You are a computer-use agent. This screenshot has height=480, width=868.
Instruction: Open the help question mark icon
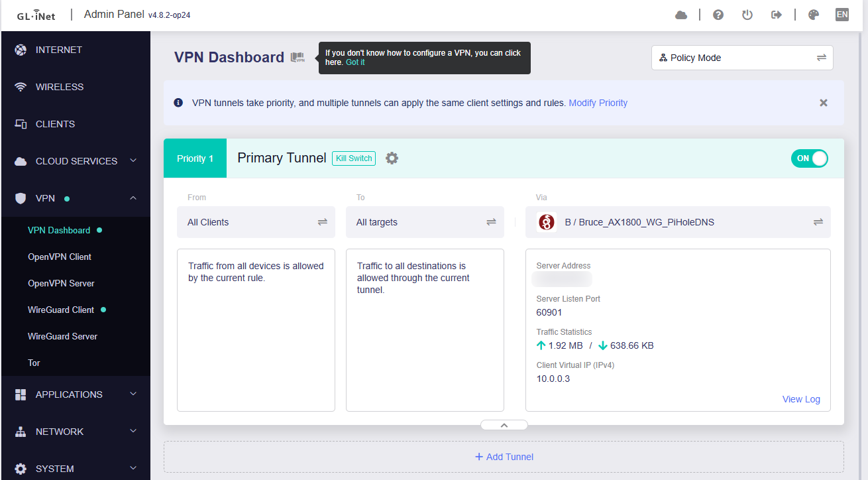pyautogui.click(x=718, y=15)
